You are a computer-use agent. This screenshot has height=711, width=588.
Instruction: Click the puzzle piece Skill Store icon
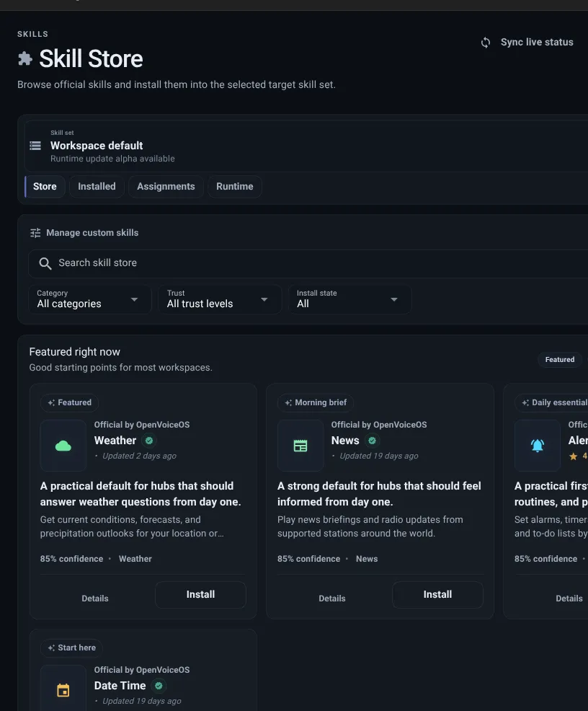click(x=24, y=58)
